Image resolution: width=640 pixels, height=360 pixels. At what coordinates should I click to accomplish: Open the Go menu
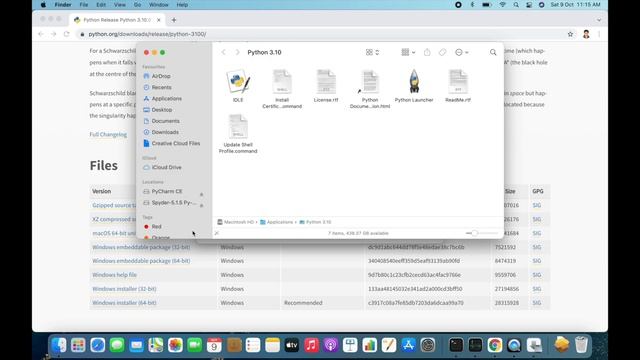[x=137, y=5]
